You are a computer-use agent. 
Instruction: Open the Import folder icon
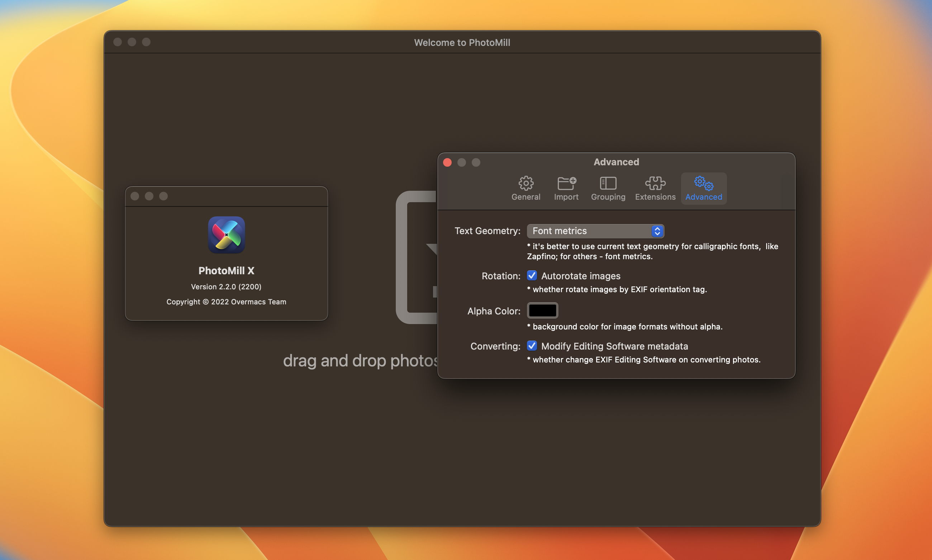pyautogui.click(x=566, y=184)
